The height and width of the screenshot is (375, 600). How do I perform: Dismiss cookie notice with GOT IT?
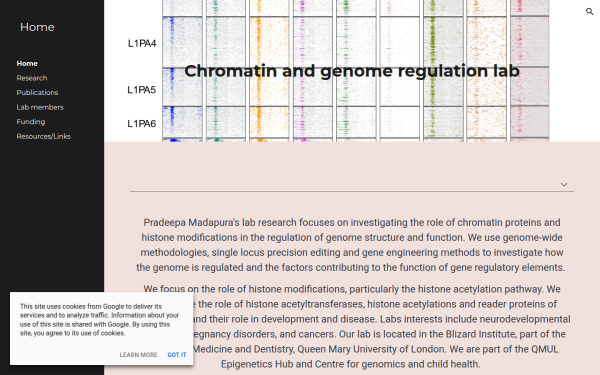pyautogui.click(x=177, y=355)
